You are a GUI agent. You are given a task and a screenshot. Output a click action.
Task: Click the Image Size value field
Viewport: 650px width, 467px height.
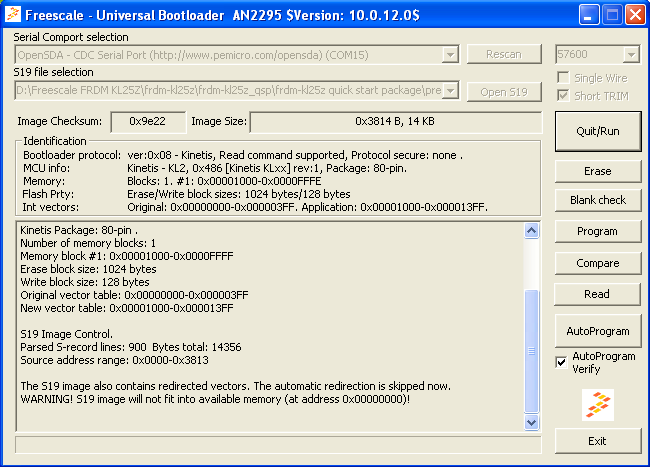coord(395,122)
